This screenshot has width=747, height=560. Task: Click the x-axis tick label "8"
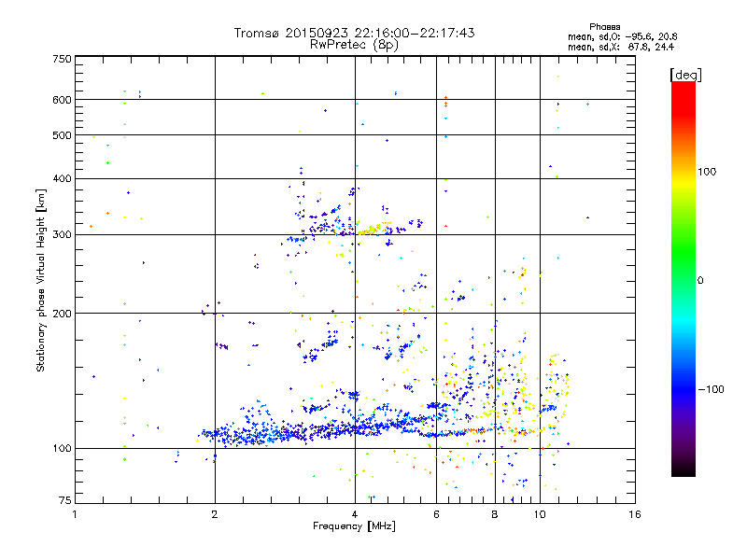click(x=495, y=514)
